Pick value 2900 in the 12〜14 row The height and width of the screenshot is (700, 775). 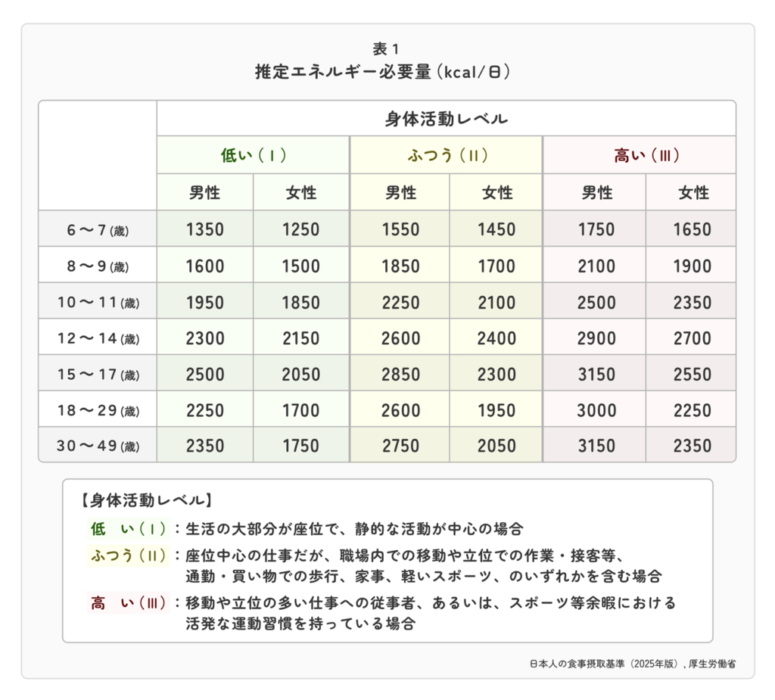(x=596, y=338)
